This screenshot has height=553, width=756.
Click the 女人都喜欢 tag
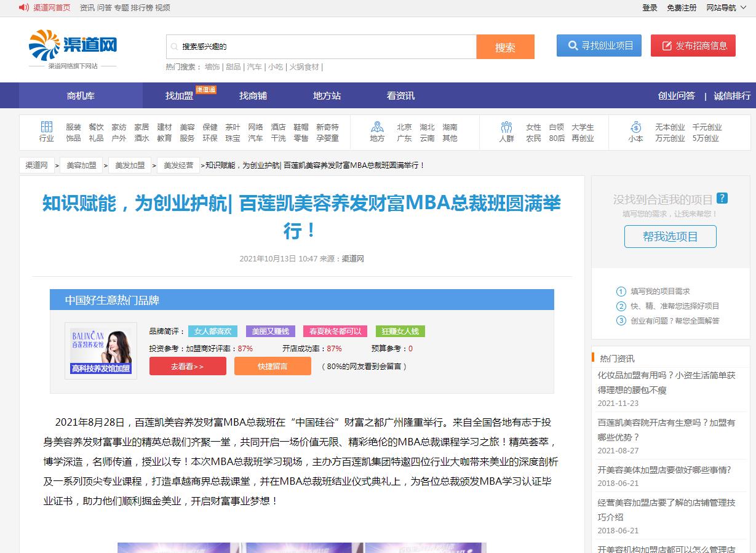[x=212, y=332]
